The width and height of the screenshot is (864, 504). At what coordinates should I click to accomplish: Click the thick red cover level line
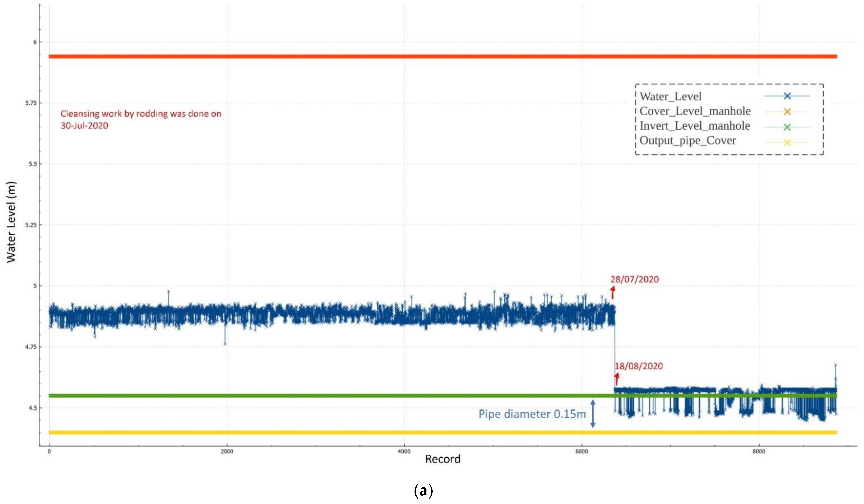tap(343, 56)
